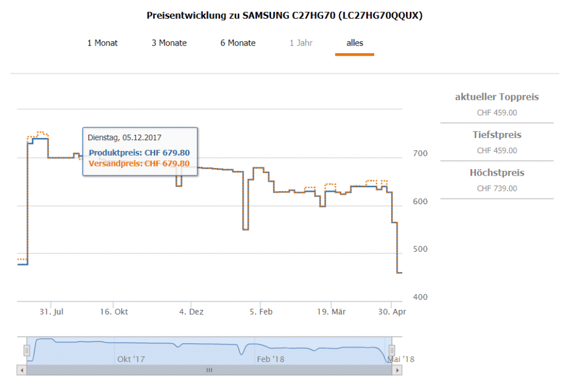The width and height of the screenshot is (561, 392).
Task: Click the Feb '18 label in navigator
Action: coord(271,359)
